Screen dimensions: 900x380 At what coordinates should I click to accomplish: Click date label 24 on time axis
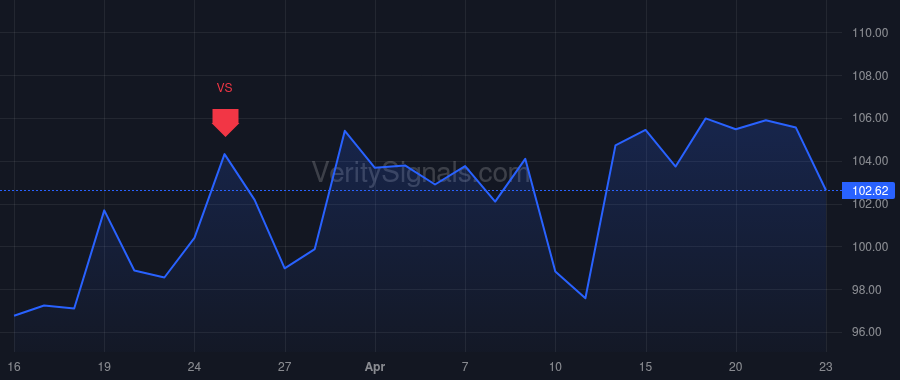(195, 367)
